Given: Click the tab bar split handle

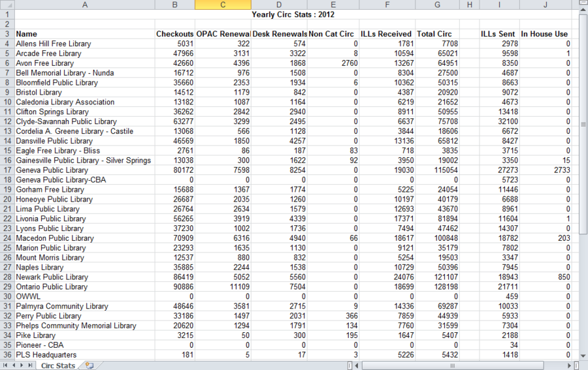Looking at the screenshot, I should coord(350,365).
